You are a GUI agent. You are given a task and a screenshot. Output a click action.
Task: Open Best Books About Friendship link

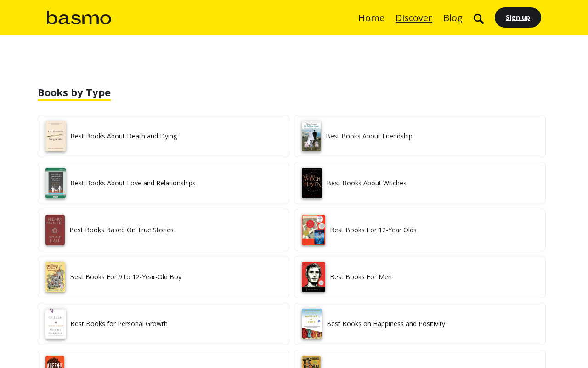click(x=369, y=136)
